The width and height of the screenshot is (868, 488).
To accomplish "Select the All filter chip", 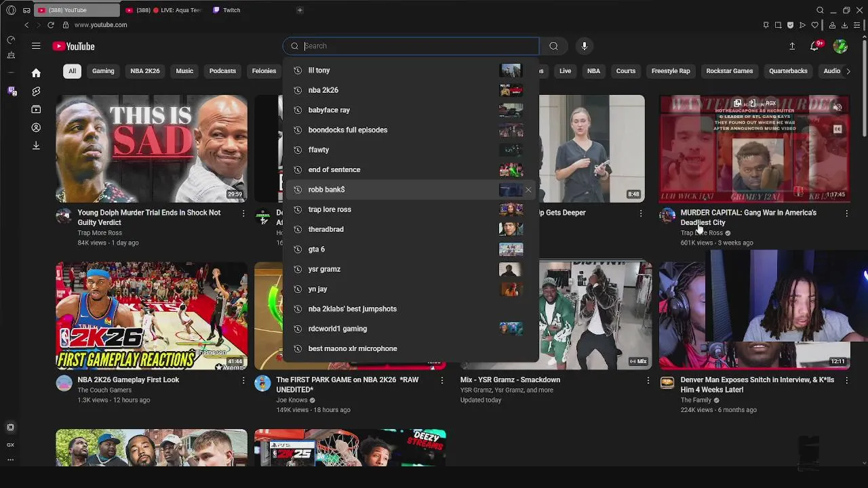I will [x=72, y=71].
